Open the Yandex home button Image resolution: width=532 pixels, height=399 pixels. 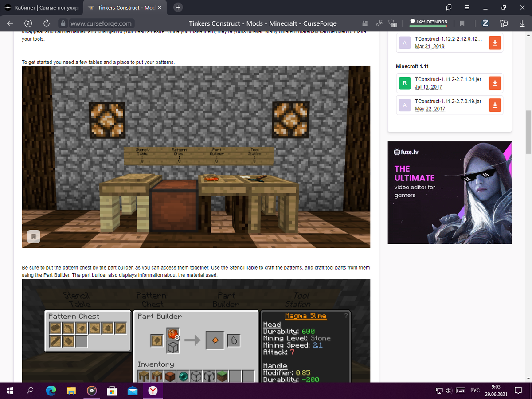tap(28, 23)
